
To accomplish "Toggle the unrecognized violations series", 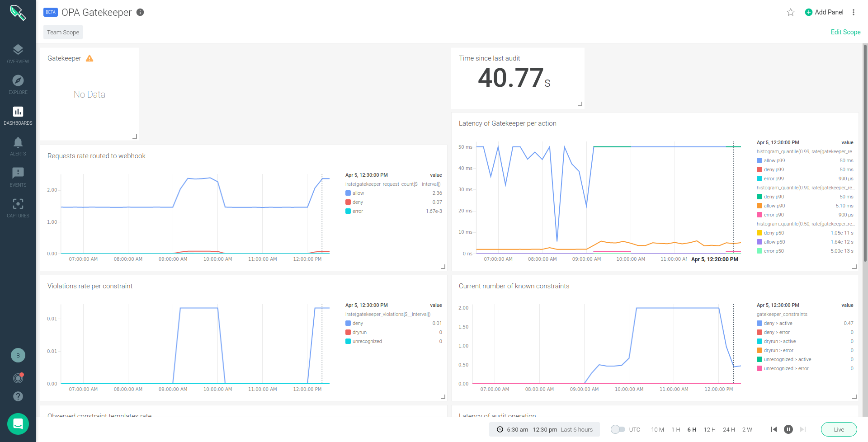I will coord(393,341).
